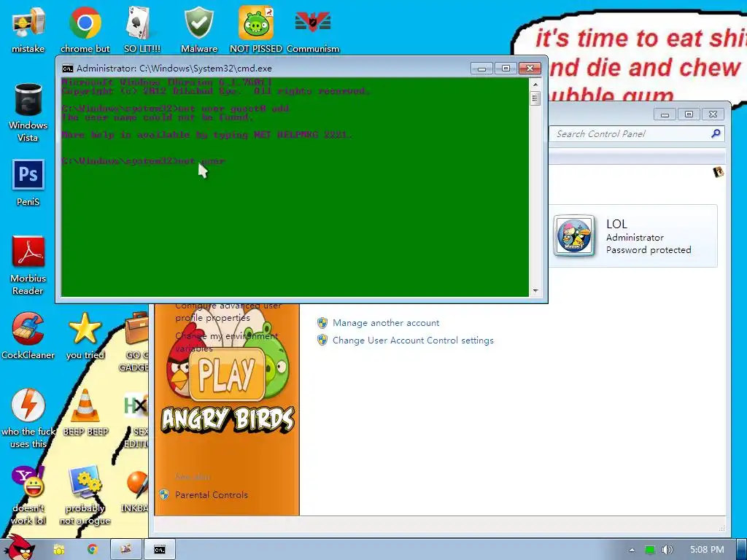Click the cmd scrollbar down arrow
The height and width of the screenshot is (560, 747).
pyautogui.click(x=535, y=290)
